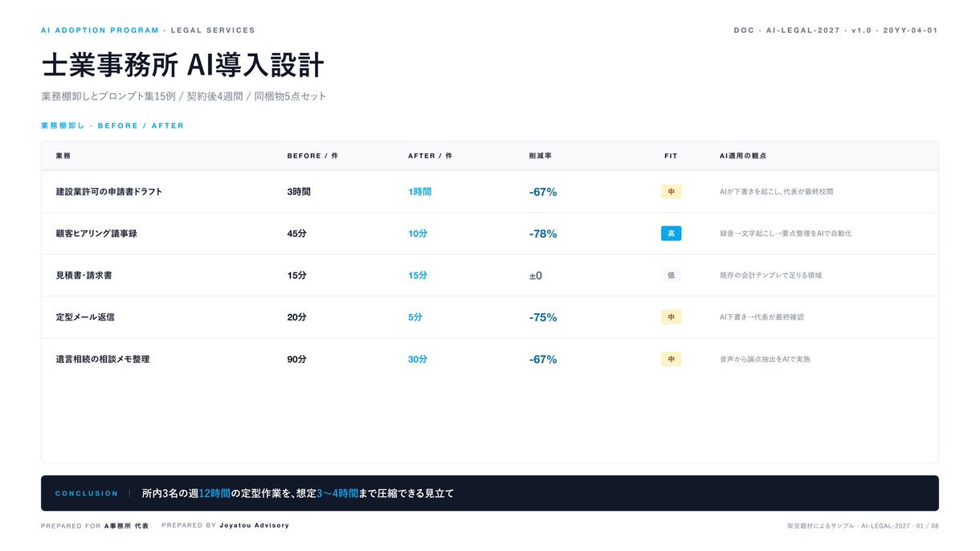This screenshot has width=980, height=551.
Task: Click the note 録音→文字起こし→要点整理をAIで自動化
Action: point(786,234)
